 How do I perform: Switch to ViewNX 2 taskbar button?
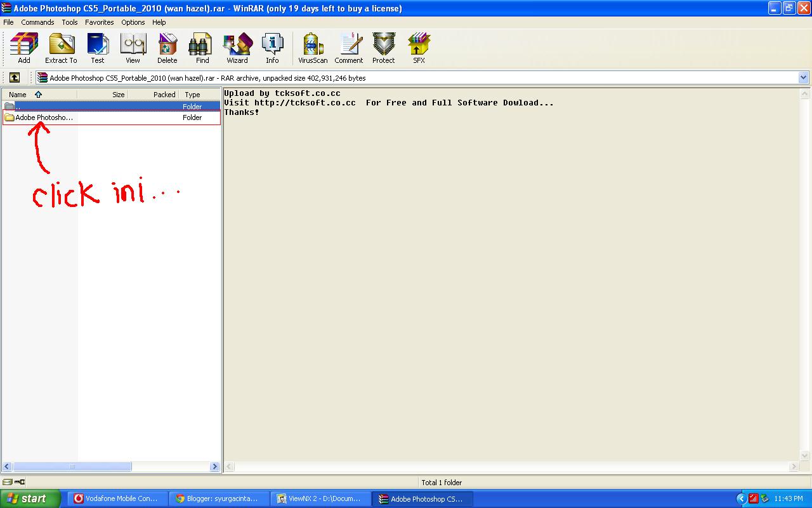(x=321, y=498)
